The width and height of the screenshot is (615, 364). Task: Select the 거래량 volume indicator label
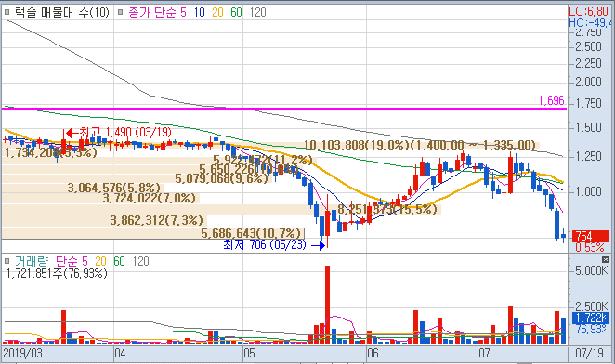click(x=32, y=261)
